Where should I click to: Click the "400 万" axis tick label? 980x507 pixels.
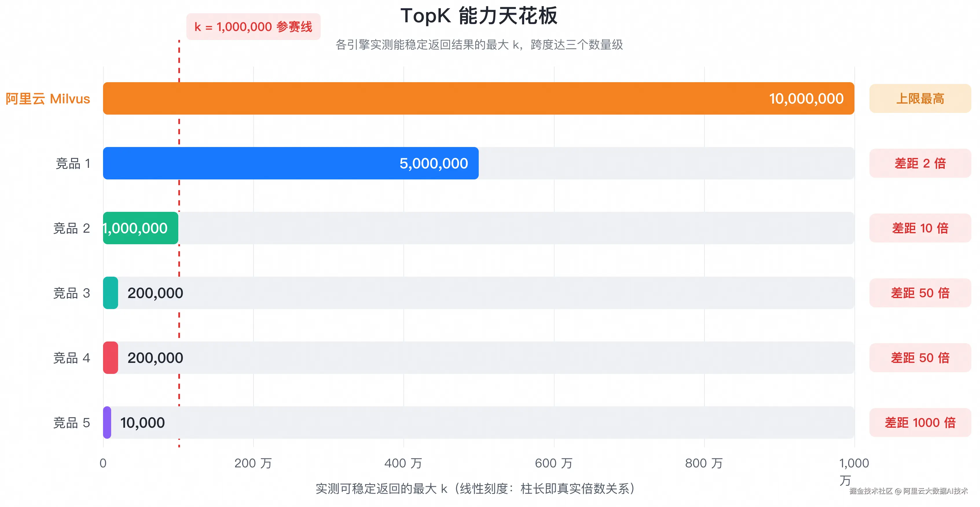[x=403, y=463]
